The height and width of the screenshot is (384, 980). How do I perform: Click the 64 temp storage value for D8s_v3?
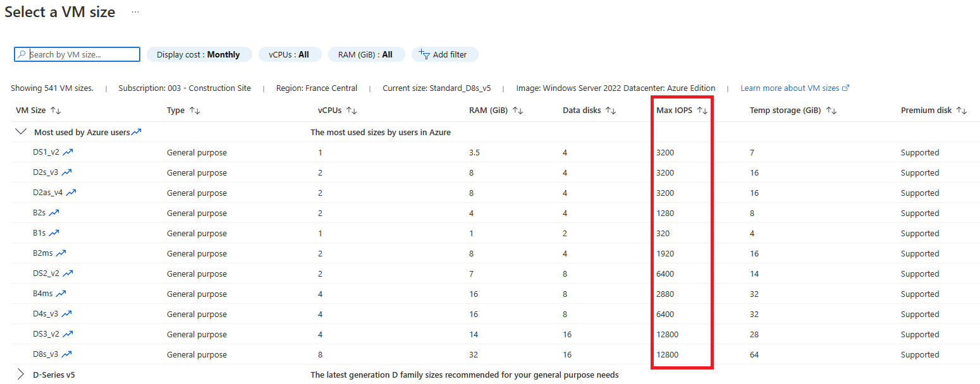tap(754, 354)
